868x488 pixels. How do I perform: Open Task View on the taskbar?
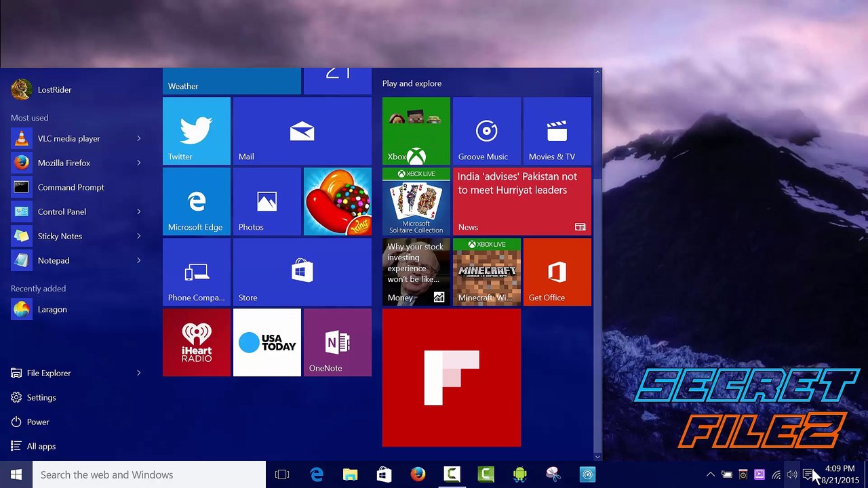point(282,474)
